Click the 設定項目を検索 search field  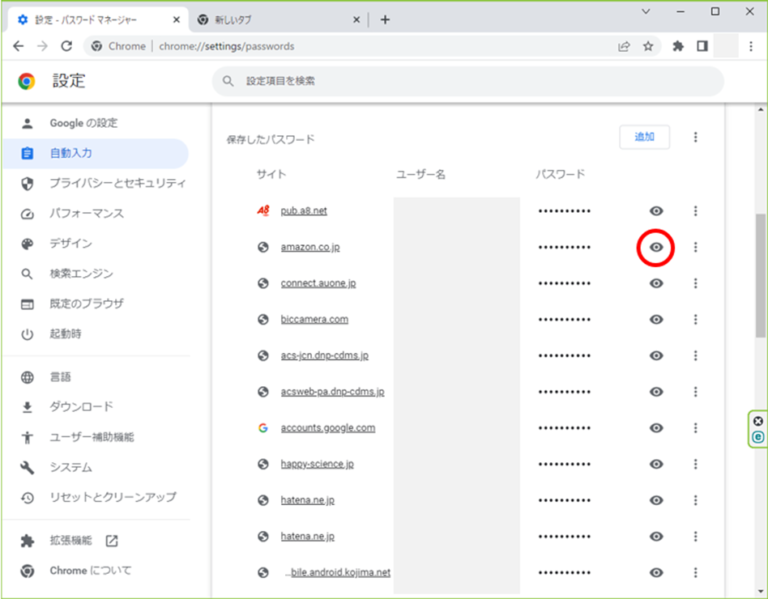pyautogui.click(x=468, y=81)
